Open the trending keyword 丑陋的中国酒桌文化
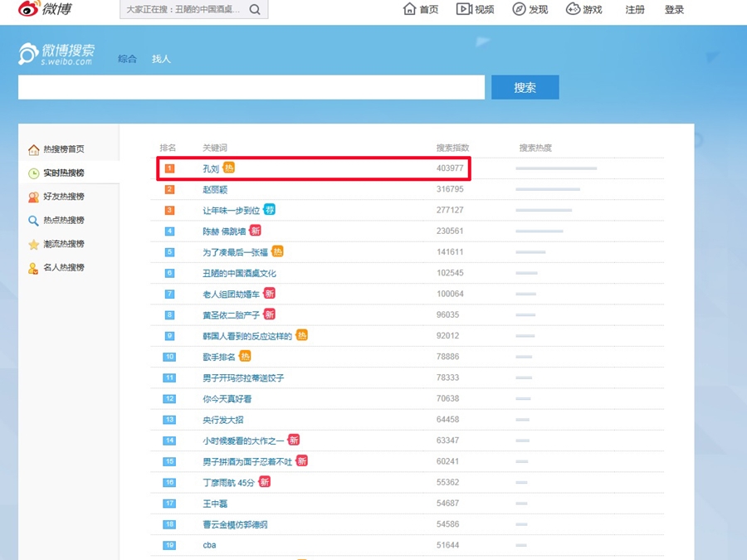 239,273
